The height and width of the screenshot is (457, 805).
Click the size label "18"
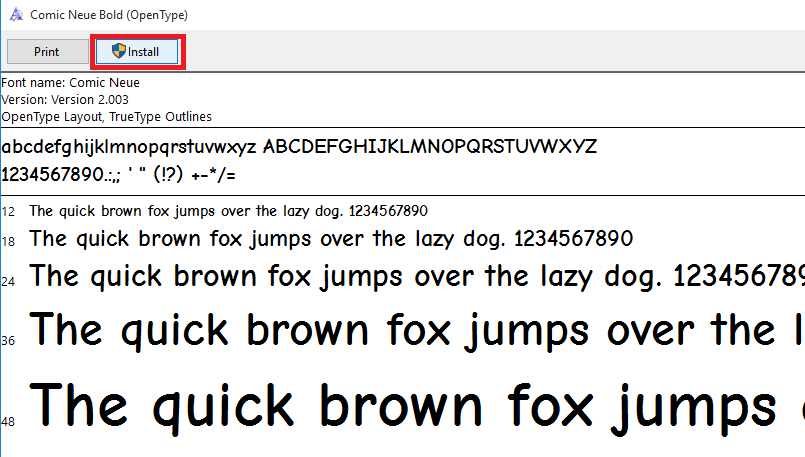click(x=8, y=242)
